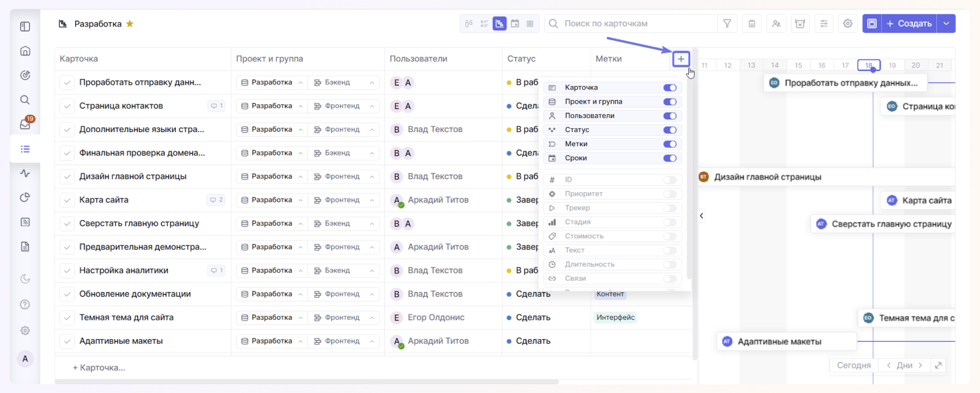The height and width of the screenshot is (393, 980).
Task: Check the box for Карта сайта card
Action: point(67,200)
